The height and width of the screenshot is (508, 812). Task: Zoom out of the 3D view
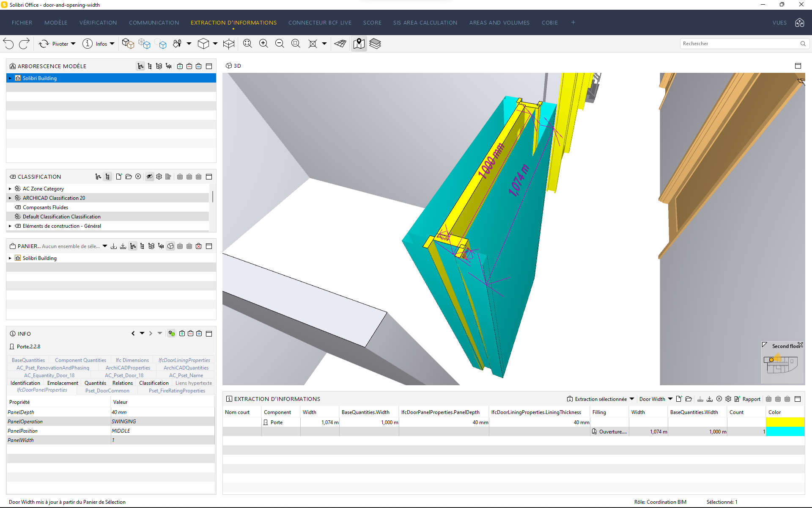(x=280, y=44)
